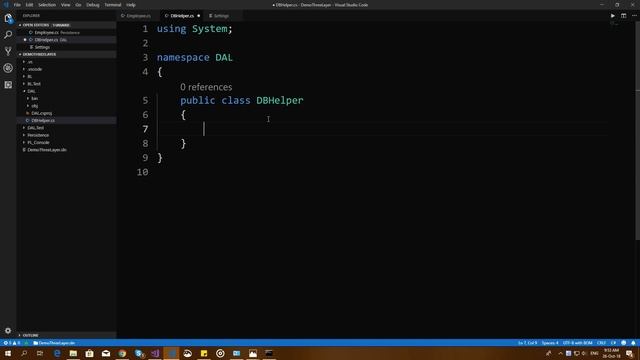This screenshot has width=640, height=360.
Task: Open the Help menu
Action: [131, 5]
